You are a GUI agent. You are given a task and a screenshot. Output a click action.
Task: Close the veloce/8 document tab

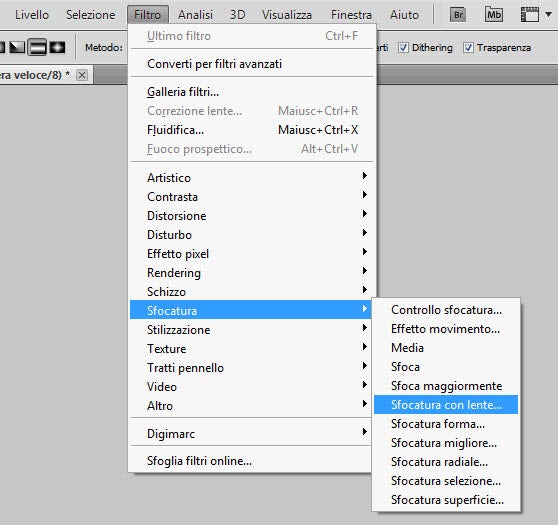[x=82, y=75]
